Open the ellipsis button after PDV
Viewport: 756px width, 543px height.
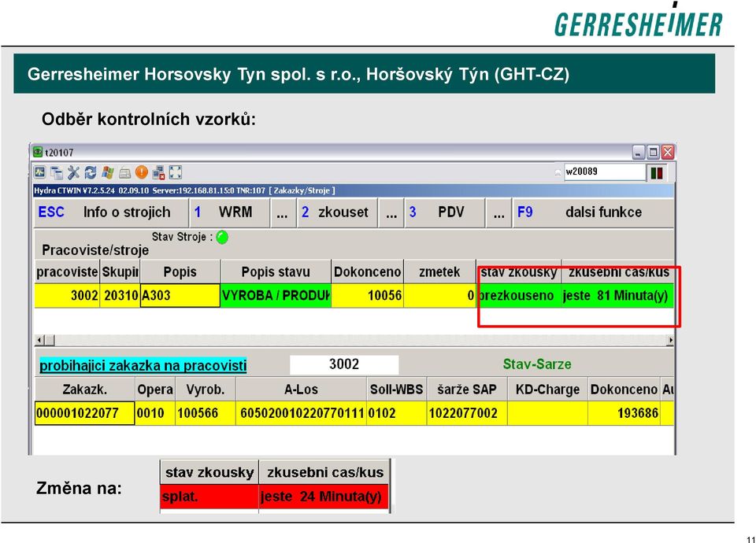(499, 212)
